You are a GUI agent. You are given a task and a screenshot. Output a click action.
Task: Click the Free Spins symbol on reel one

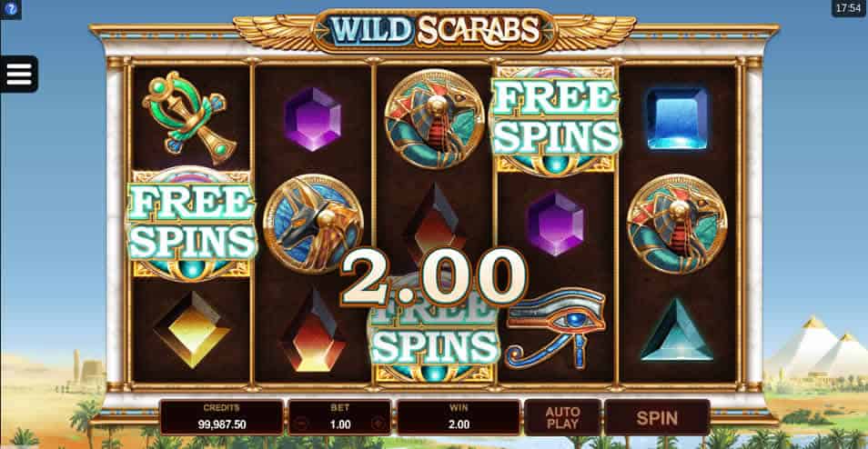pyautogui.click(x=192, y=223)
